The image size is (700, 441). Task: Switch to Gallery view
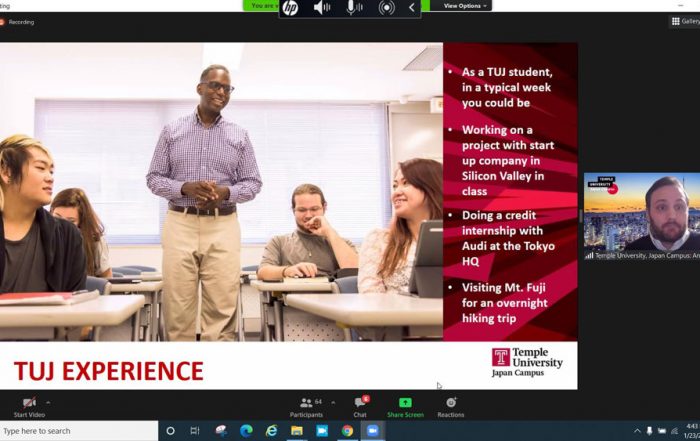click(685, 21)
